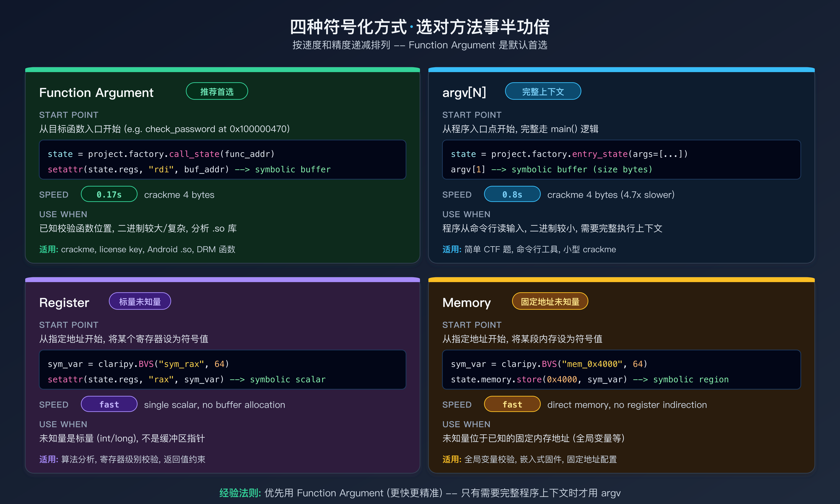The height and width of the screenshot is (504, 840).
Task: Click the setattr "rax" code line
Action: [x=186, y=379]
